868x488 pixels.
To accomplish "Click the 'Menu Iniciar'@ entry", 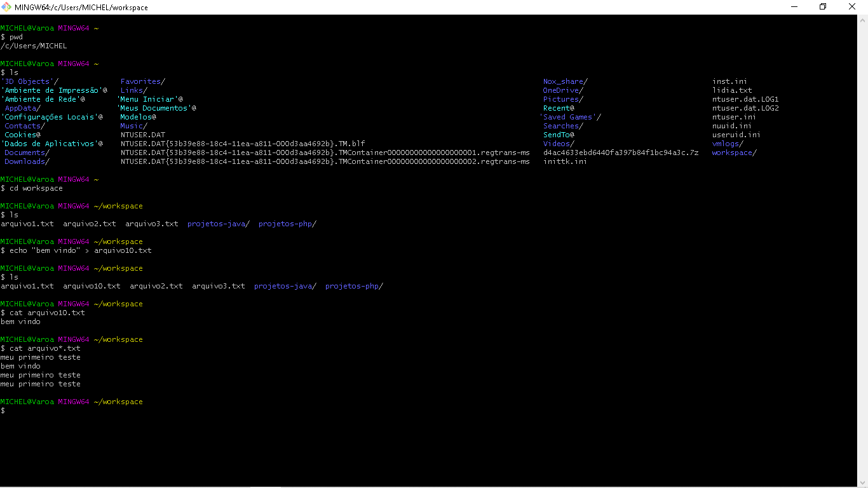I will (150, 99).
